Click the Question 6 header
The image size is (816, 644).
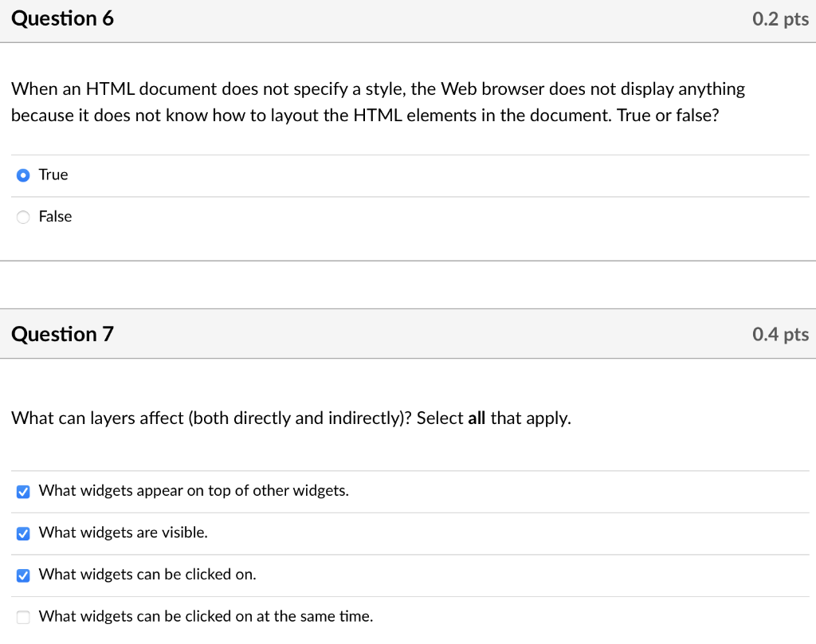tap(62, 18)
